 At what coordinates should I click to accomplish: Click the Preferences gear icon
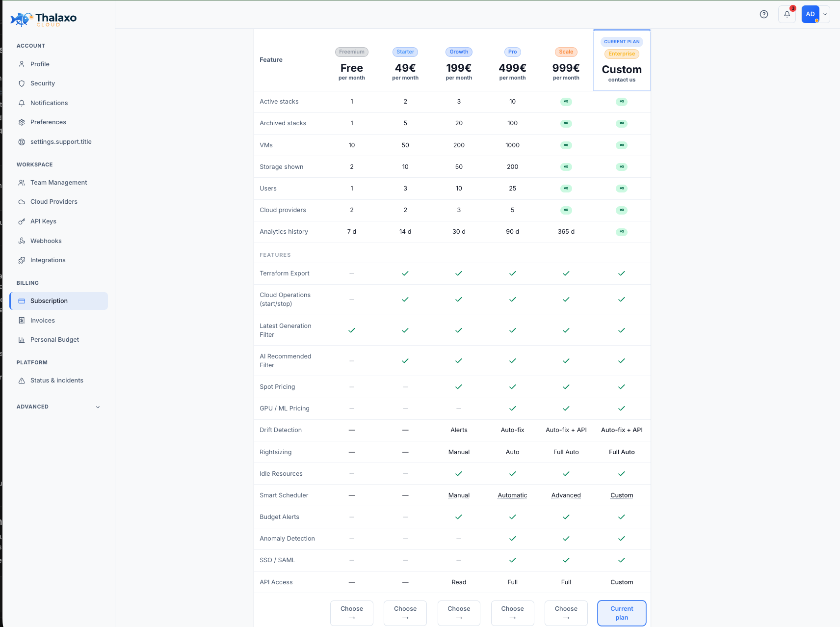tap(22, 122)
